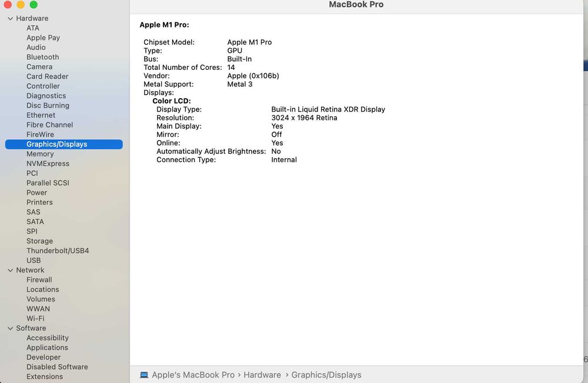
Task: Open Fibre Channel entry
Action: (49, 125)
